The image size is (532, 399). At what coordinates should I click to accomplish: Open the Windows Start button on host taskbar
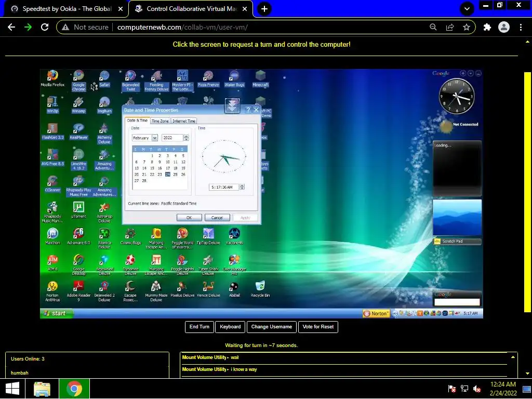[12, 389]
